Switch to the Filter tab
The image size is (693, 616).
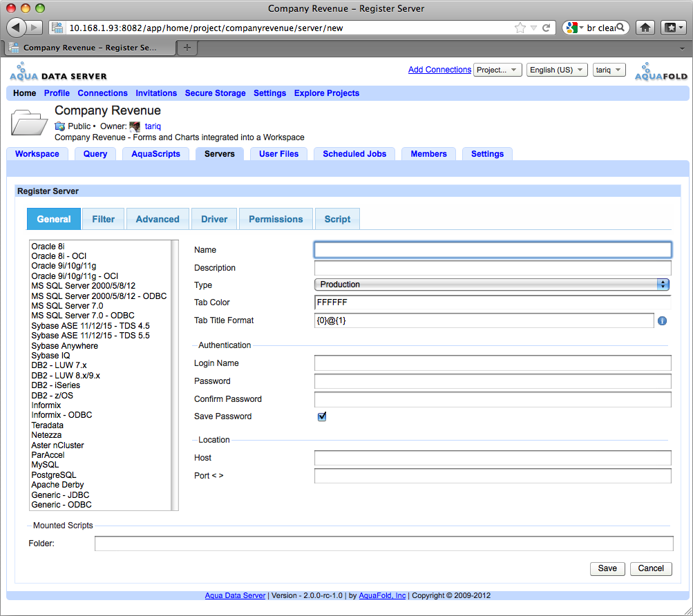point(104,219)
